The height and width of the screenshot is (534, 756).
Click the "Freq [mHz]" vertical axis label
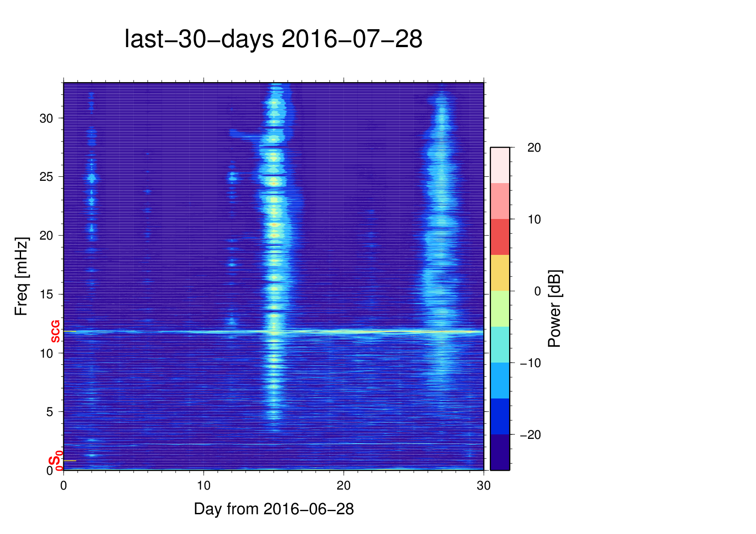pos(21,276)
